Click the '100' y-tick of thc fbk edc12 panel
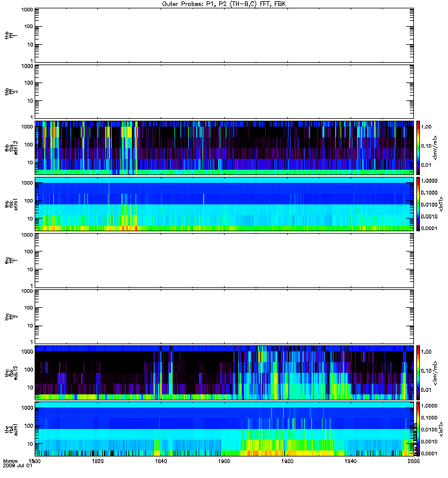 coord(29,369)
